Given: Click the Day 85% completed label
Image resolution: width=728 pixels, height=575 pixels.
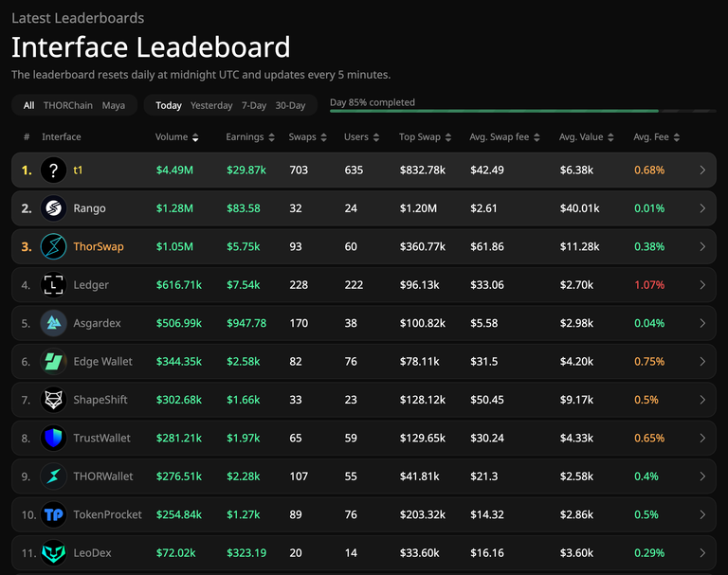Looking at the screenshot, I should point(373,102).
